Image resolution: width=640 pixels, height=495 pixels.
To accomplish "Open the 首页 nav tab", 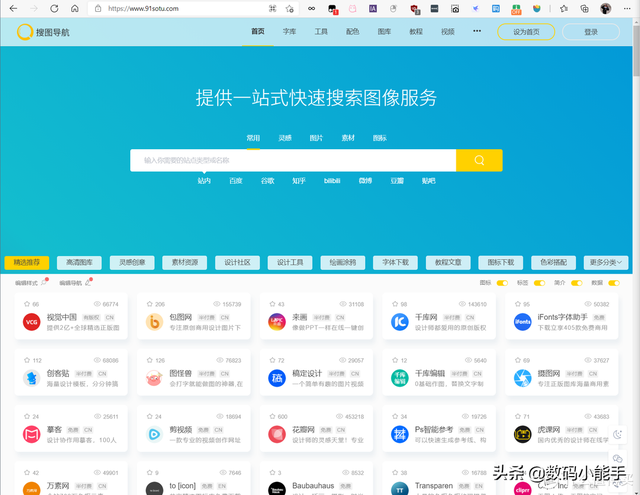I will coord(258,31).
